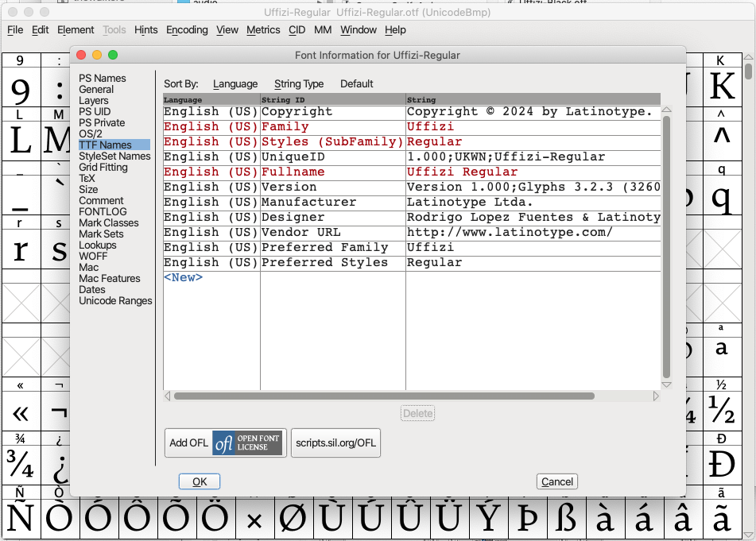The width and height of the screenshot is (756, 541).
Task: Open the Window menu
Action: point(359,30)
